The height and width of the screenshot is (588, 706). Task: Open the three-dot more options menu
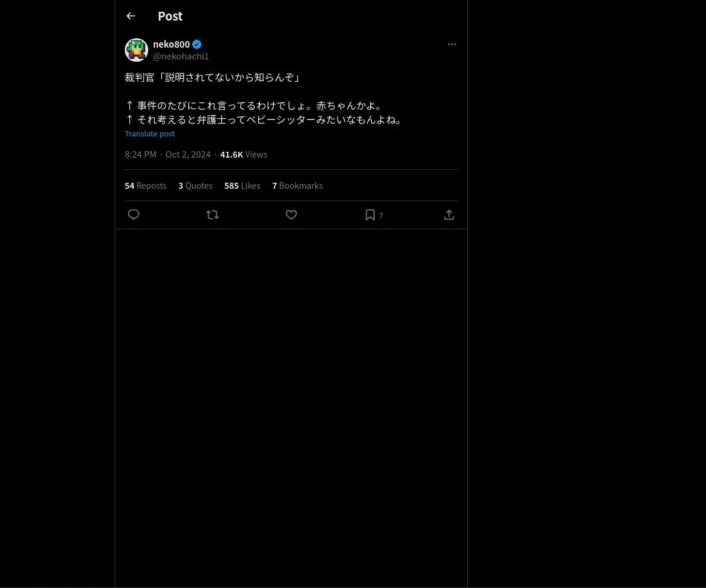click(452, 44)
